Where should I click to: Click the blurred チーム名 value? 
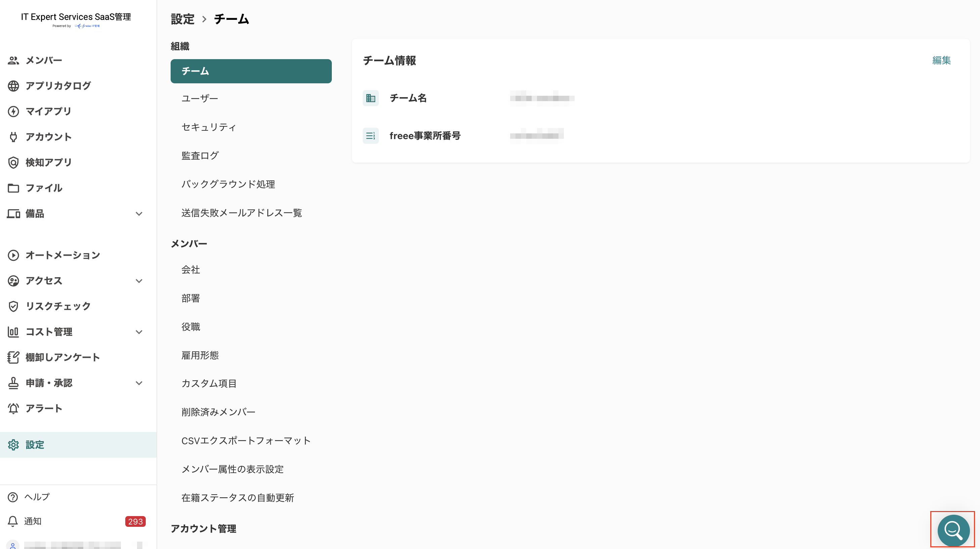(x=542, y=98)
